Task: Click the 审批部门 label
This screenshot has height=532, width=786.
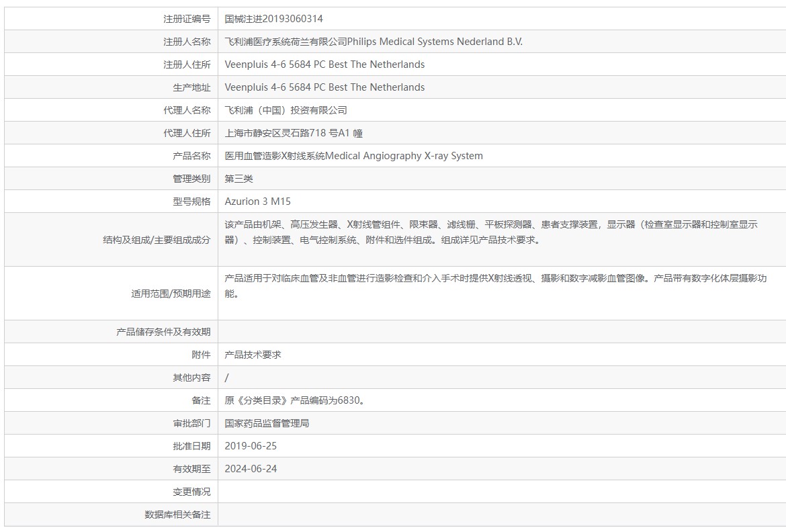Action: 191,424
